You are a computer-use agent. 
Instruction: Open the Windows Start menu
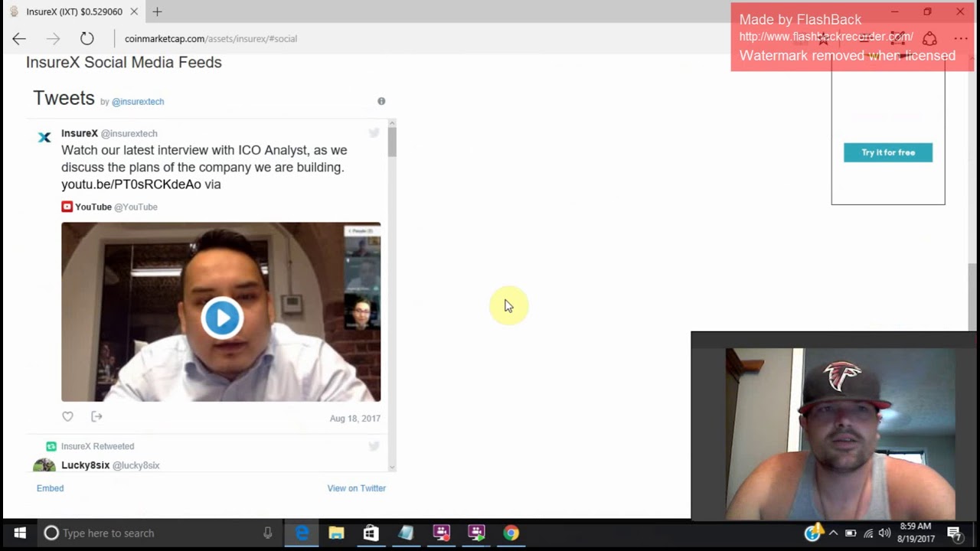tap(20, 533)
